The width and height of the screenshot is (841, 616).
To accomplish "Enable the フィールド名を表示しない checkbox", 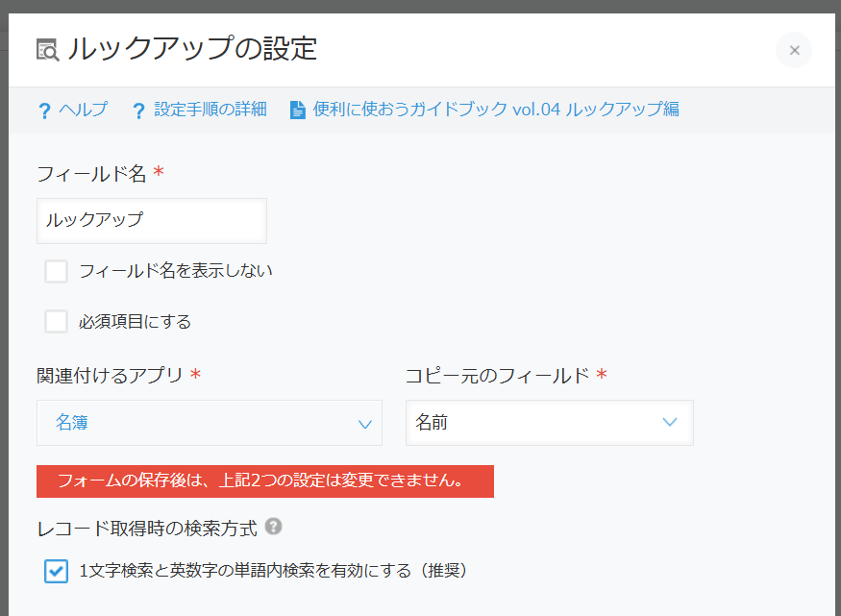I will coord(57,272).
